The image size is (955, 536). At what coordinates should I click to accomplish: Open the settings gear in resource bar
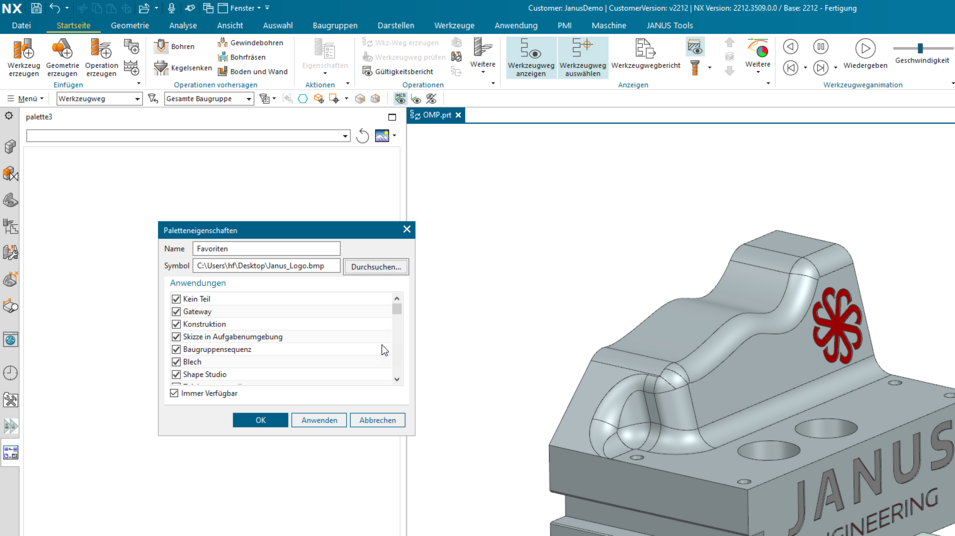9,116
